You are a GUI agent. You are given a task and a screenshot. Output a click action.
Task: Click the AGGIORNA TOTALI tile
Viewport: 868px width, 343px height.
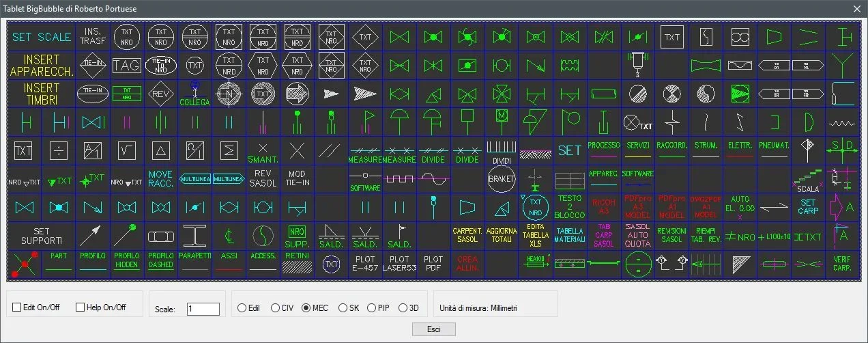[502, 236]
